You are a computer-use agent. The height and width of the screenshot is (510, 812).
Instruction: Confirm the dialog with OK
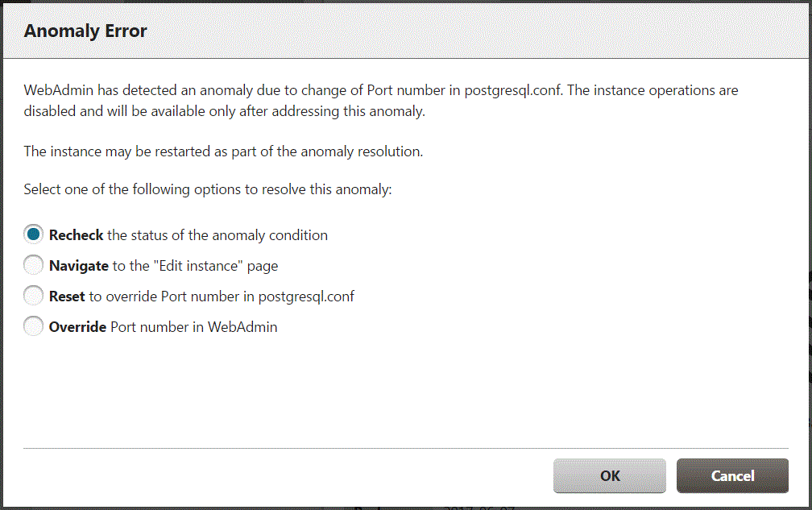click(609, 476)
